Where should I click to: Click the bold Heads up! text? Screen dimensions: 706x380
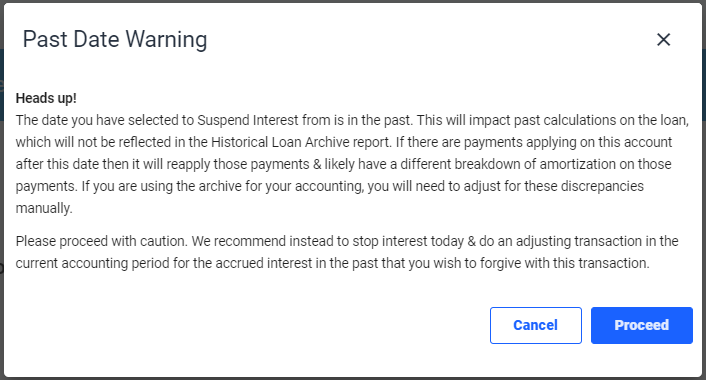pyautogui.click(x=46, y=98)
